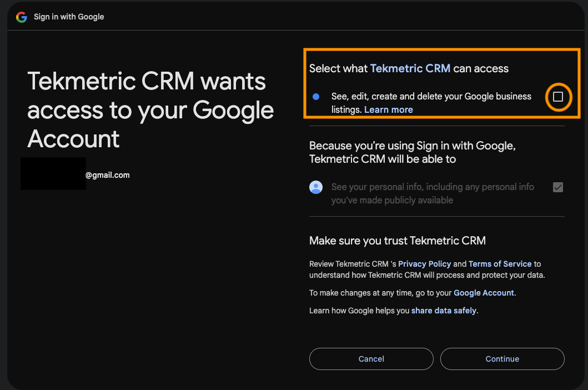Check the Google business listings access checkbox
This screenshot has width=588, height=390.
[558, 97]
